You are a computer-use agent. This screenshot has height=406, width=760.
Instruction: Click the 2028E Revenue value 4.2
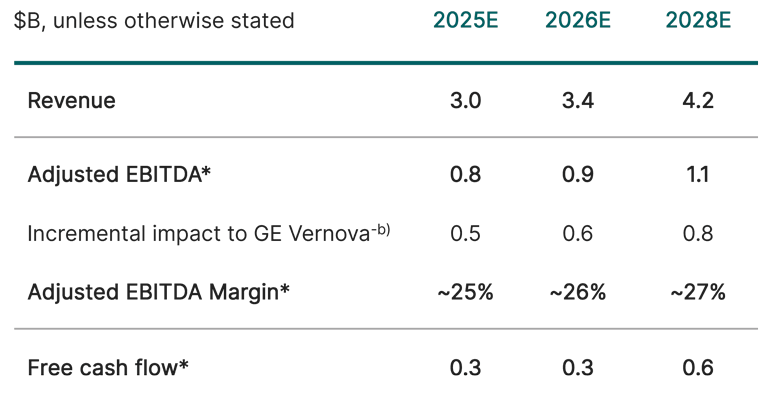(698, 101)
